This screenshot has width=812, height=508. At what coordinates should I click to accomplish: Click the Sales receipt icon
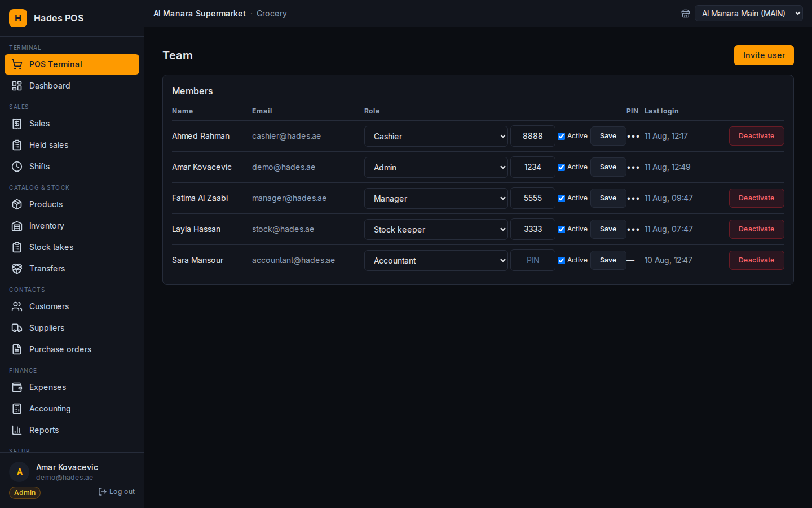17,124
